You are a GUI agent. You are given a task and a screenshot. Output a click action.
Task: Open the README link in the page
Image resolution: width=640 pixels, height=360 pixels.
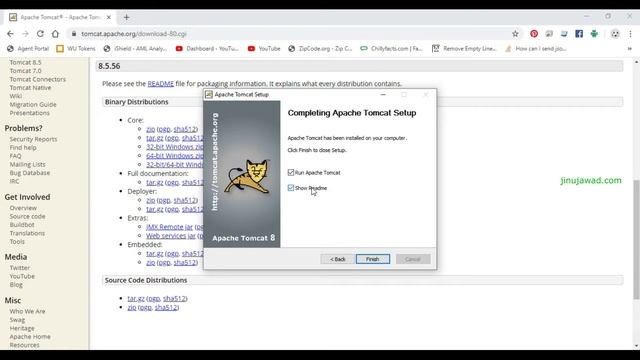point(160,84)
